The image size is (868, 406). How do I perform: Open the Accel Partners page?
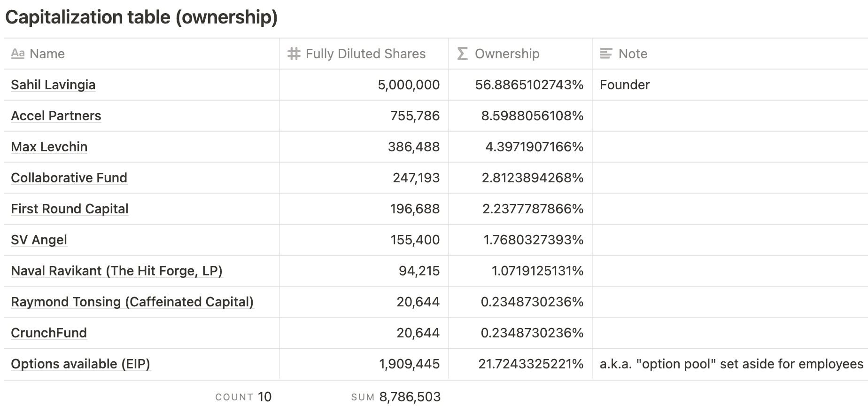56,116
